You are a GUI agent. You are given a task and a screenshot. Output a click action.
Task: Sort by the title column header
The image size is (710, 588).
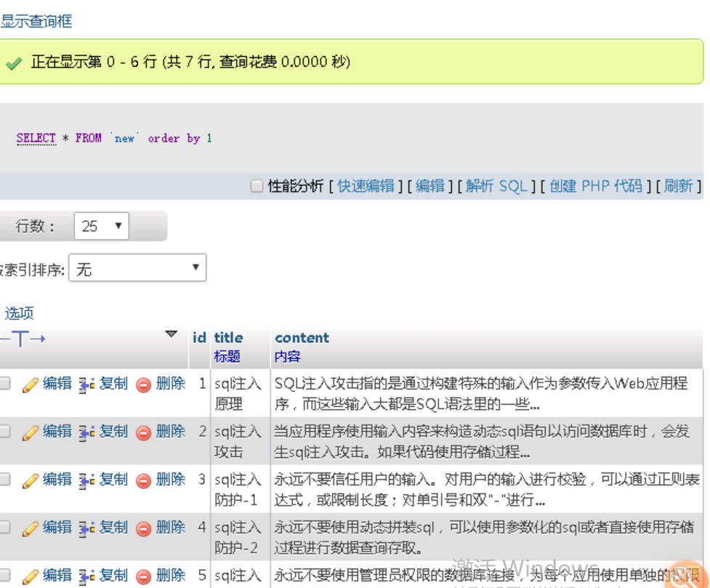[228, 338]
